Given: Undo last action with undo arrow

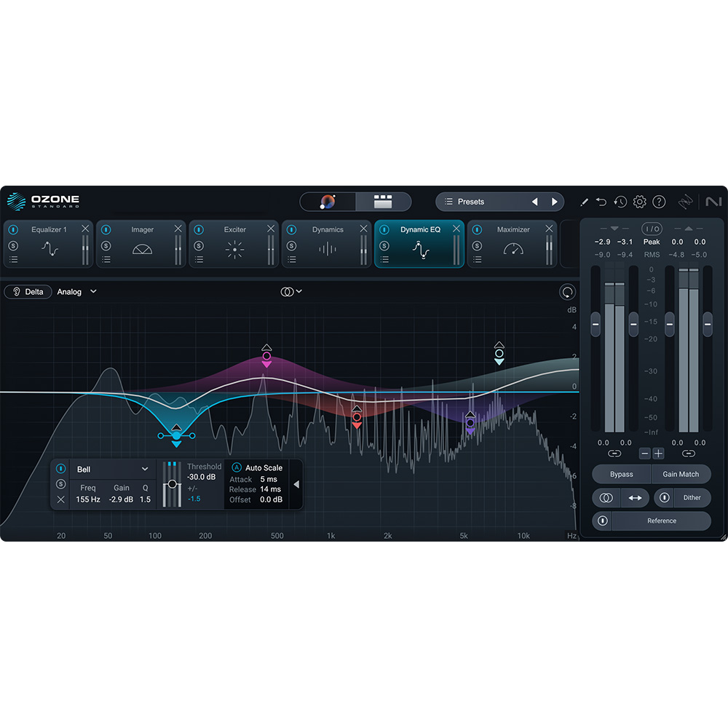Looking at the screenshot, I should click(x=601, y=202).
